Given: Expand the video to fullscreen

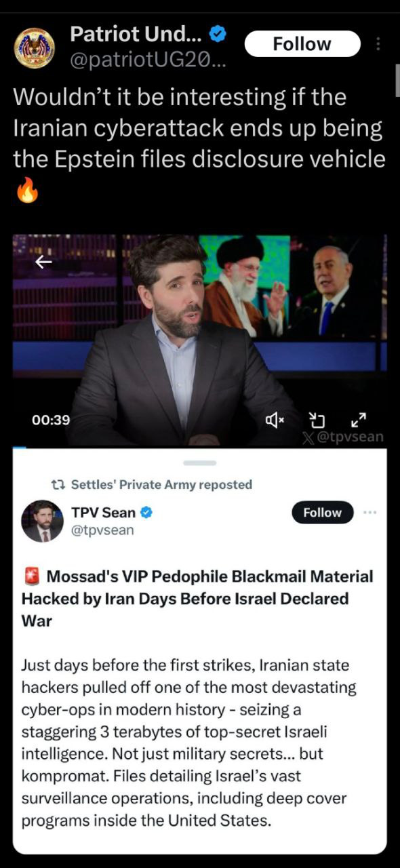Looking at the screenshot, I should point(359,420).
